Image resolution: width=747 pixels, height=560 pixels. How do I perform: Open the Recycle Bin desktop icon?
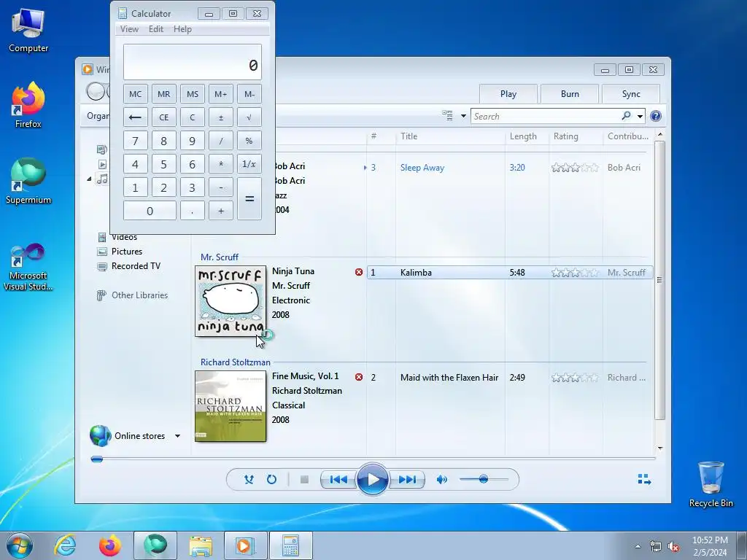tap(711, 484)
